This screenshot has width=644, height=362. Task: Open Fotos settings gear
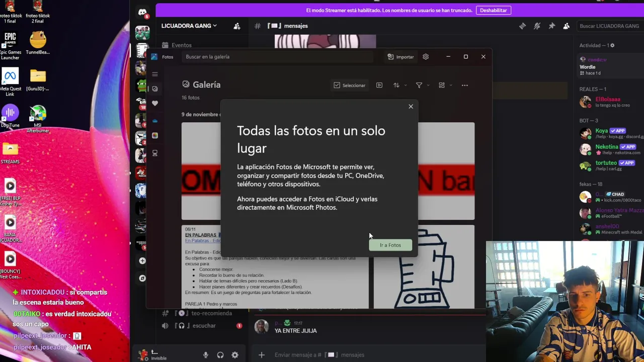[426, 57]
